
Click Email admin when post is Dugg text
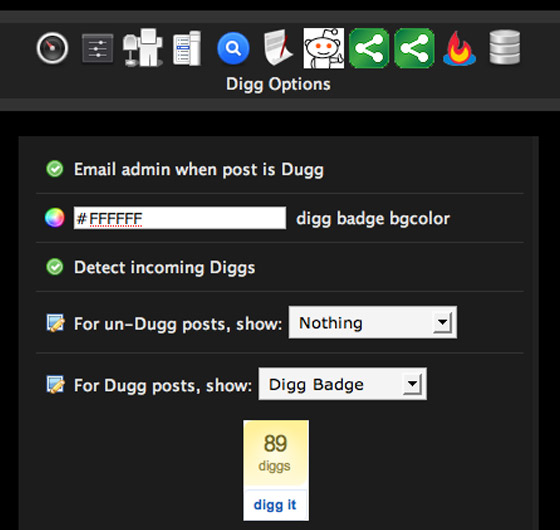click(x=199, y=170)
